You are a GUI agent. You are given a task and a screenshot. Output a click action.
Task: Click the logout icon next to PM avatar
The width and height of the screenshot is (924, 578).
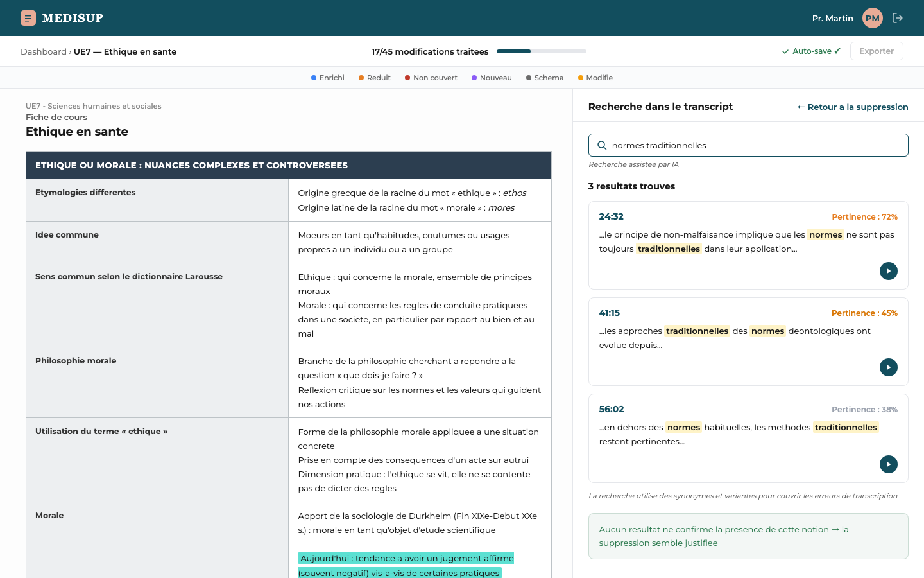point(898,18)
